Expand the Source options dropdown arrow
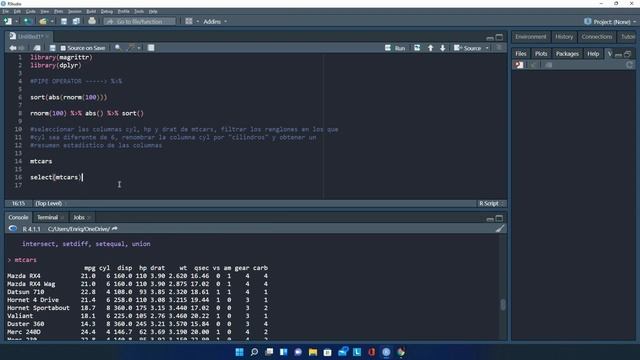The image size is (640, 360). (487, 48)
